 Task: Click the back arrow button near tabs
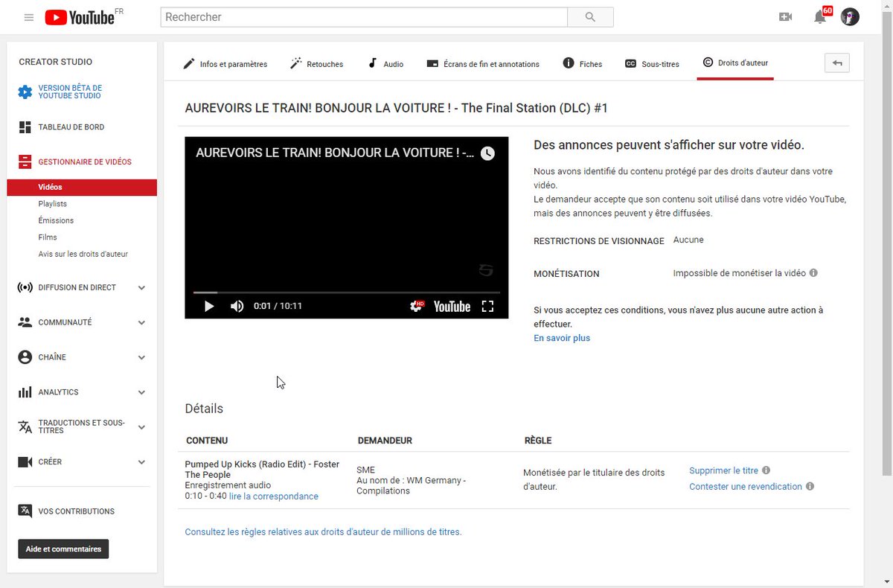pos(837,63)
